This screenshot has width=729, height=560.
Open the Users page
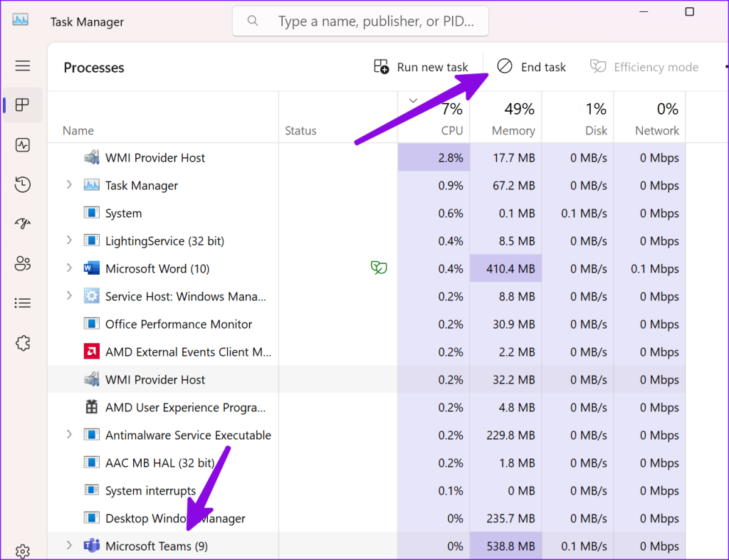(22, 263)
